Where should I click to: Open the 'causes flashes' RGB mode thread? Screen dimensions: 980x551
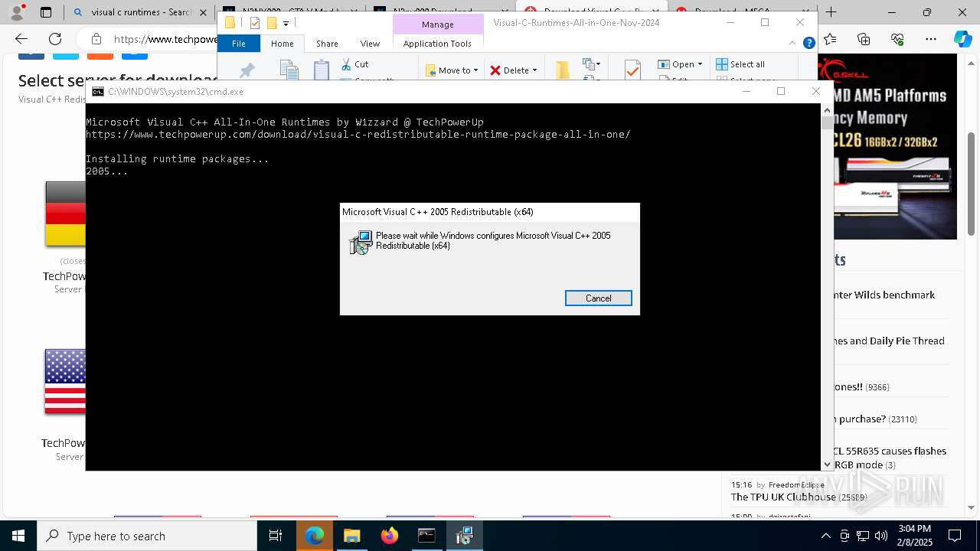pos(890,458)
